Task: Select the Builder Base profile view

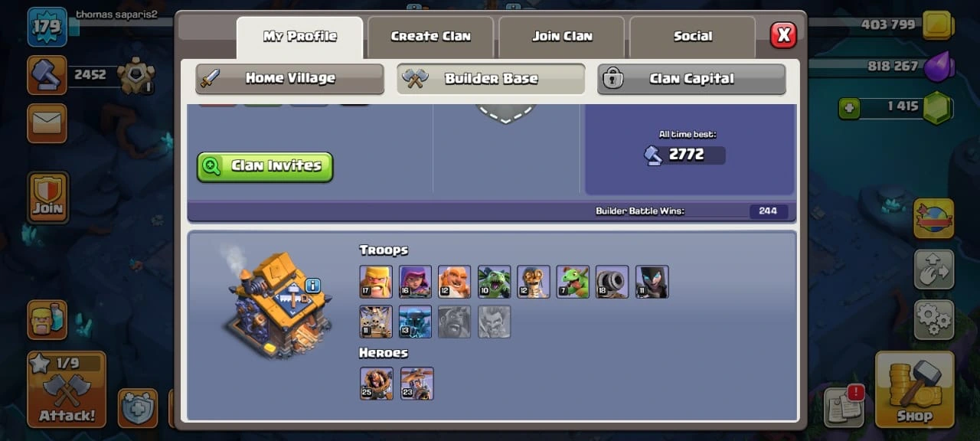Action: (x=491, y=79)
